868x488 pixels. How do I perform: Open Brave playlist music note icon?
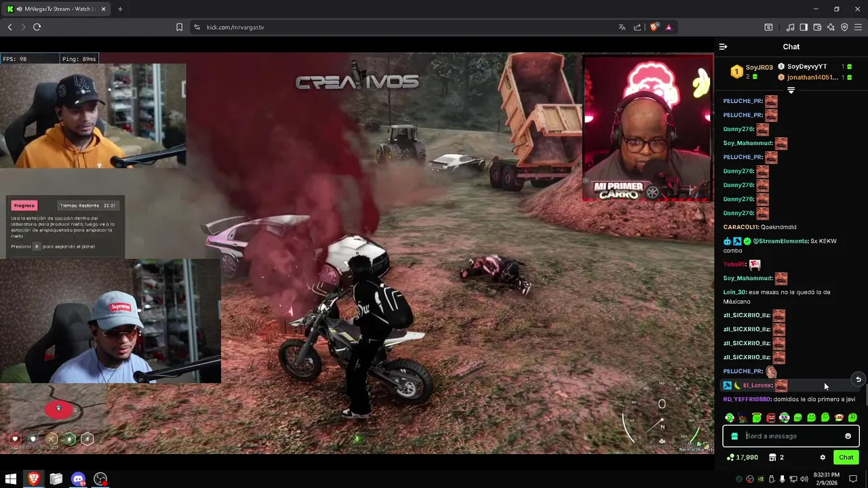click(790, 27)
